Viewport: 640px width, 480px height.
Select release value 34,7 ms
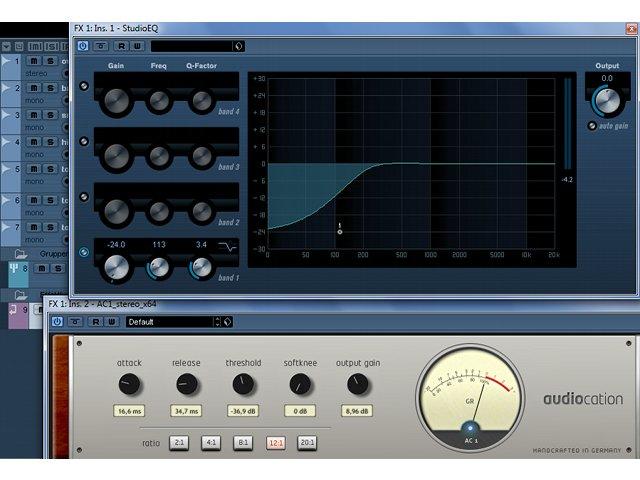pos(186,411)
